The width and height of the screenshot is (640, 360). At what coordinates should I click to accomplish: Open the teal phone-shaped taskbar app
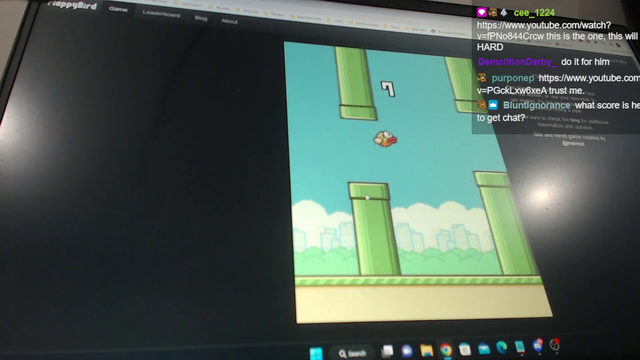520,347
